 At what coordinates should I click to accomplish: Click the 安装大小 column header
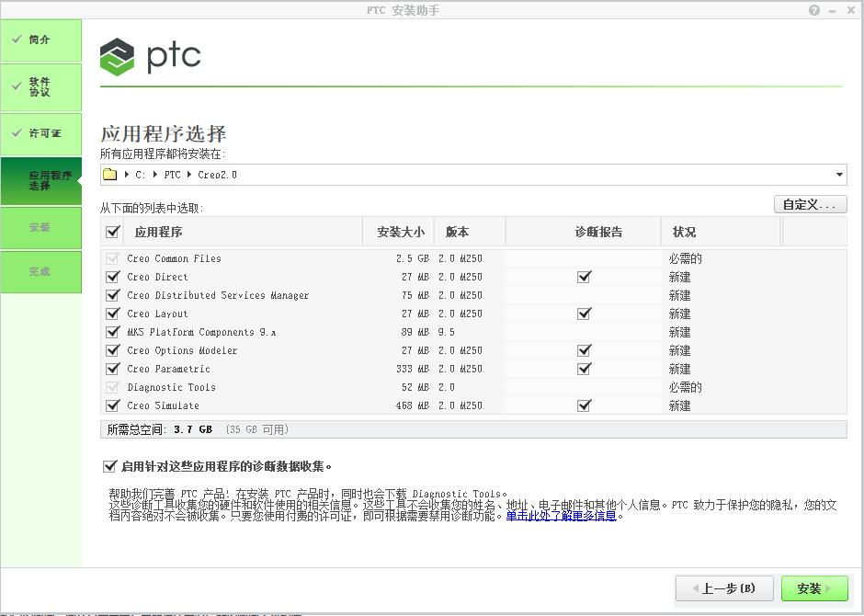(x=398, y=232)
